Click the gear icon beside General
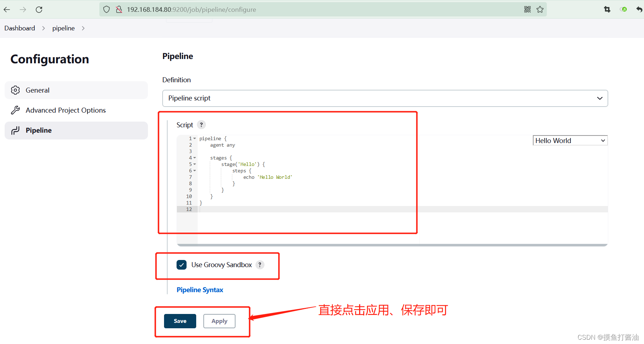The image size is (644, 344). click(15, 90)
